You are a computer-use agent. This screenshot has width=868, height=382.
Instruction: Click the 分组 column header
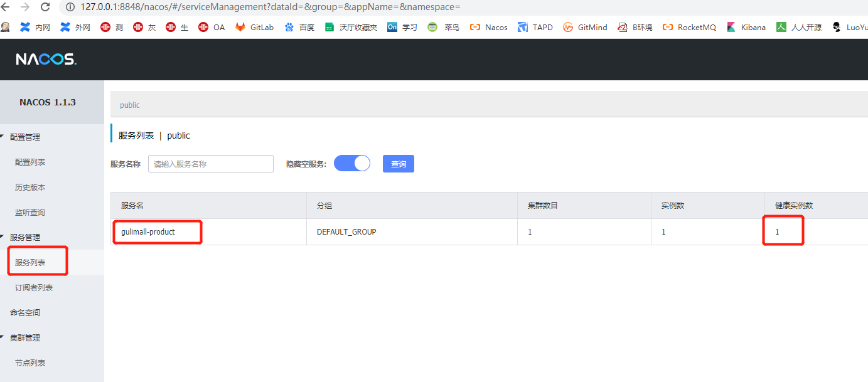coord(324,205)
